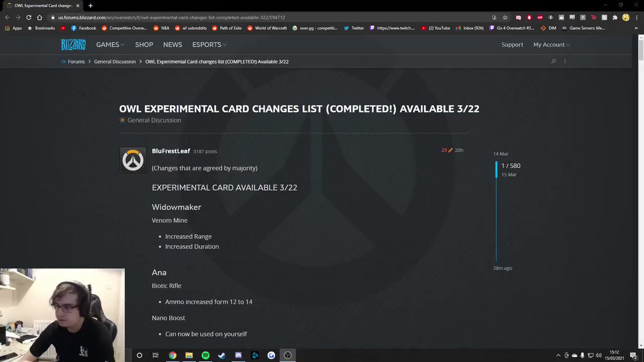Open the forum search magnifier
Screen dimensions: 644x362
(x=553, y=61)
